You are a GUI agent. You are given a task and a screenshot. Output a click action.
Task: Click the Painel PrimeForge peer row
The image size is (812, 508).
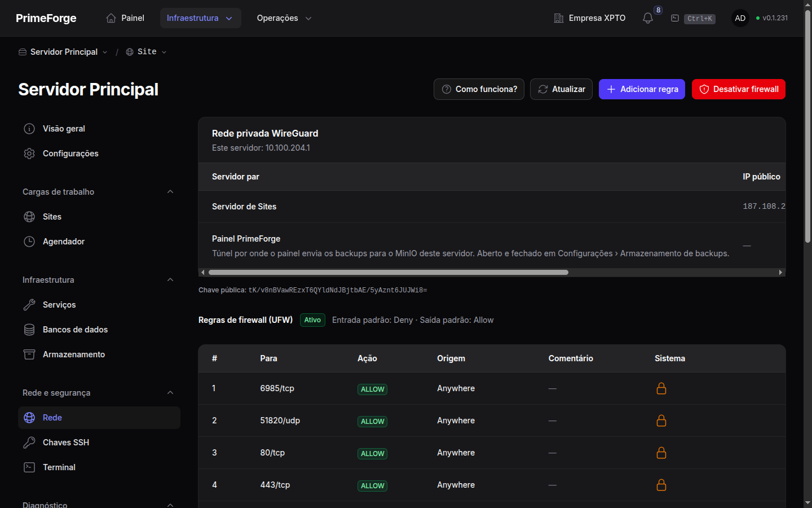click(x=492, y=246)
